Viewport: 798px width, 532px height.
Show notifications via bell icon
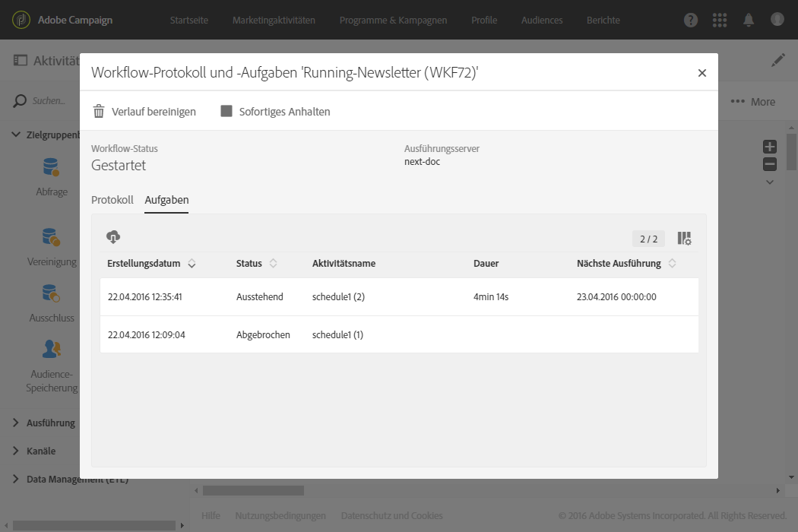(x=749, y=20)
